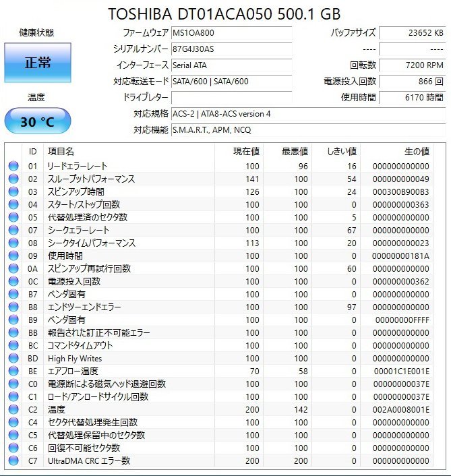This screenshot has width=451, height=476.
Task: Click the status icon for シークエラーレート row
Action: [13, 230]
